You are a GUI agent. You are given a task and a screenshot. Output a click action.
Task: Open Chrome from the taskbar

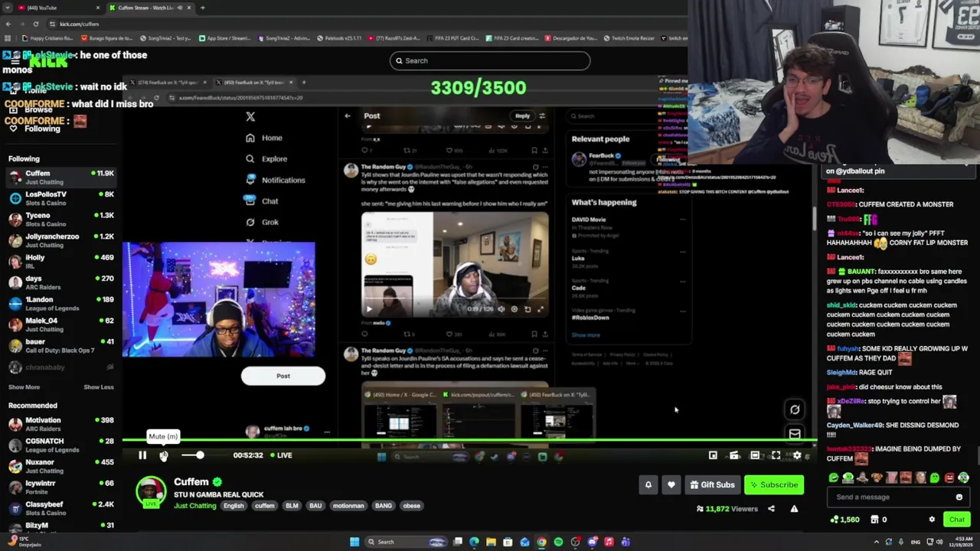[541, 542]
